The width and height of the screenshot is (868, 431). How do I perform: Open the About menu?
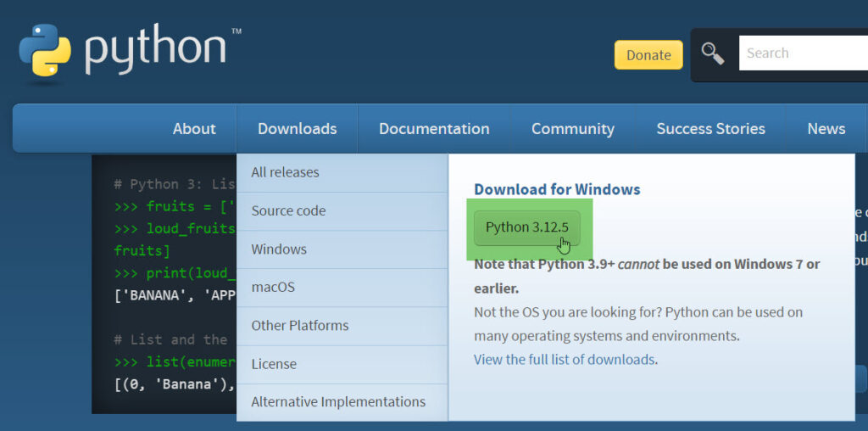(x=194, y=128)
